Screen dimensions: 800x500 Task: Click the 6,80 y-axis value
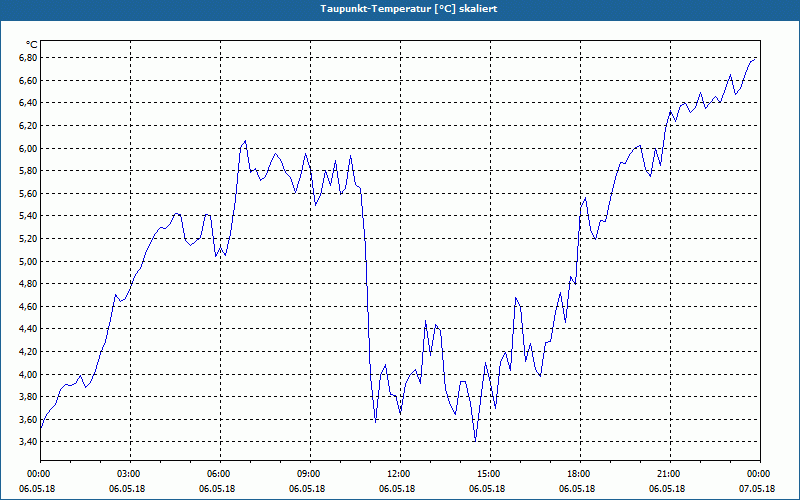[29, 58]
